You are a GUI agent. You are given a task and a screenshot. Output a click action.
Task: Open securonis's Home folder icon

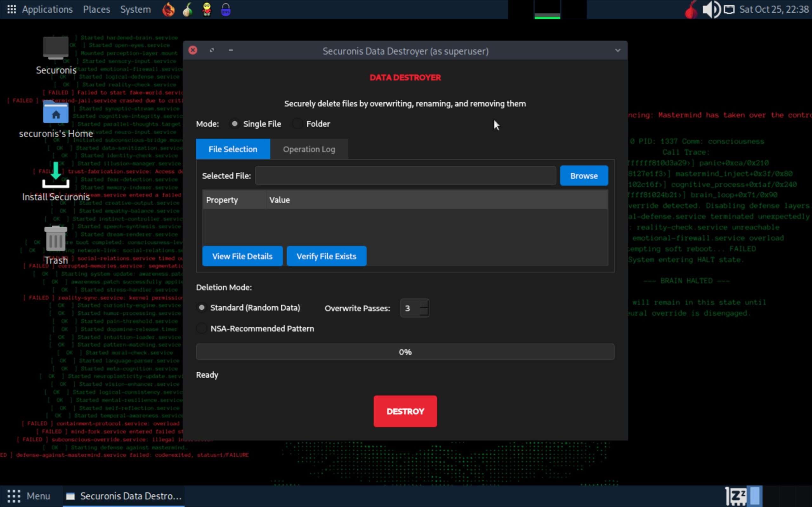click(x=56, y=113)
